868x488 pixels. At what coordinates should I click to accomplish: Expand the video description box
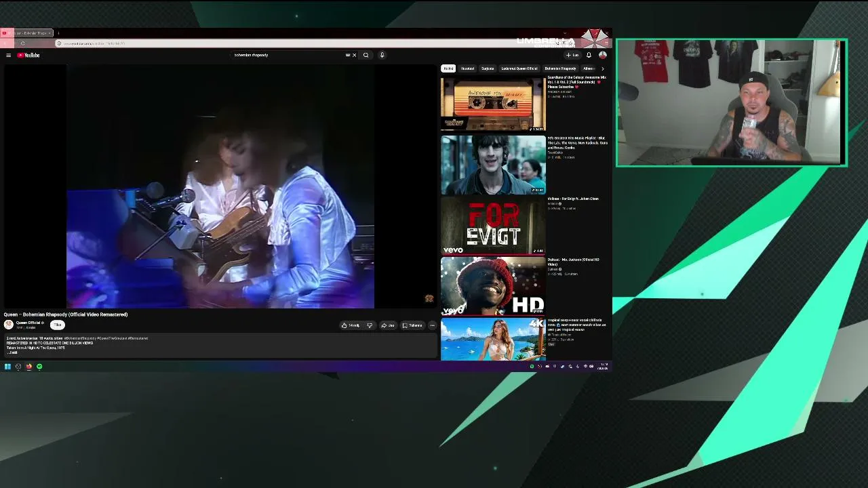click(x=220, y=346)
